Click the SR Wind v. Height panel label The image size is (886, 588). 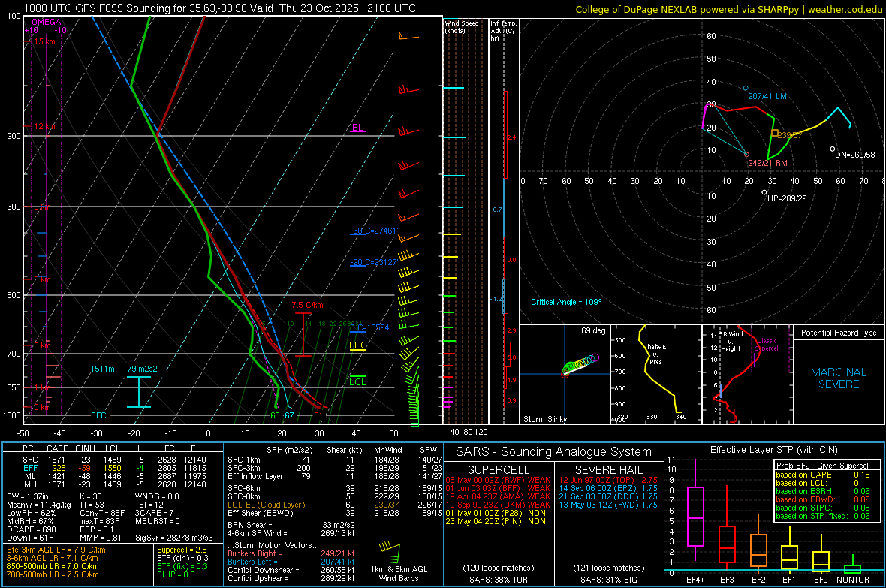[731, 342]
